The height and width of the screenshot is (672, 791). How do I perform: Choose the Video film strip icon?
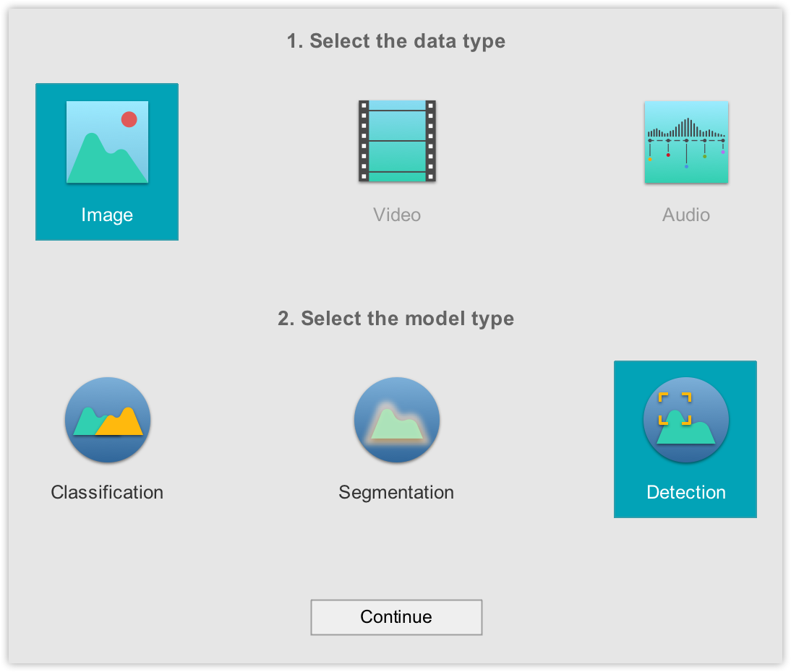click(397, 141)
